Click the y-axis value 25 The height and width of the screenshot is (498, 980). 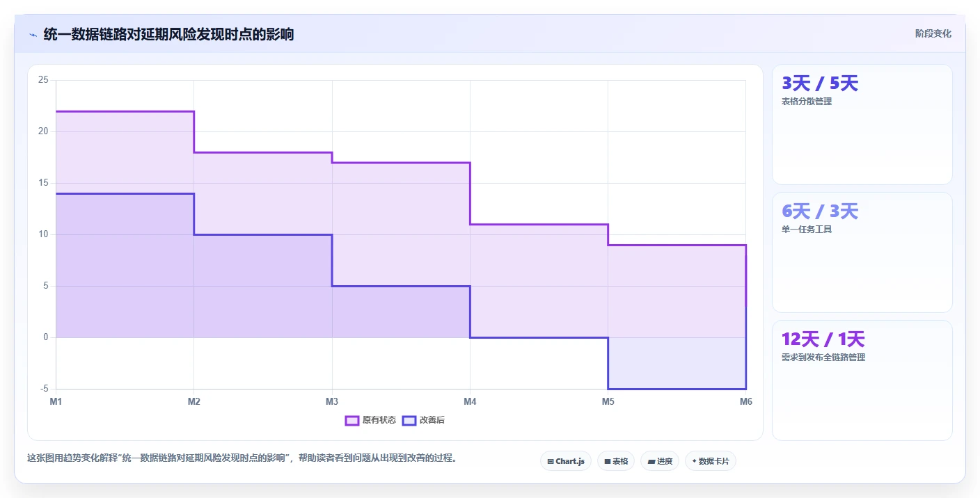coord(43,80)
